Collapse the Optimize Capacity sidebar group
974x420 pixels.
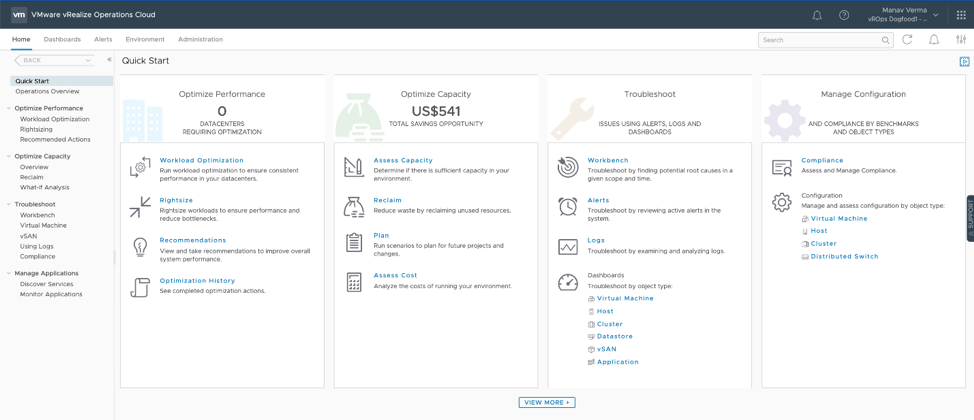tap(9, 157)
